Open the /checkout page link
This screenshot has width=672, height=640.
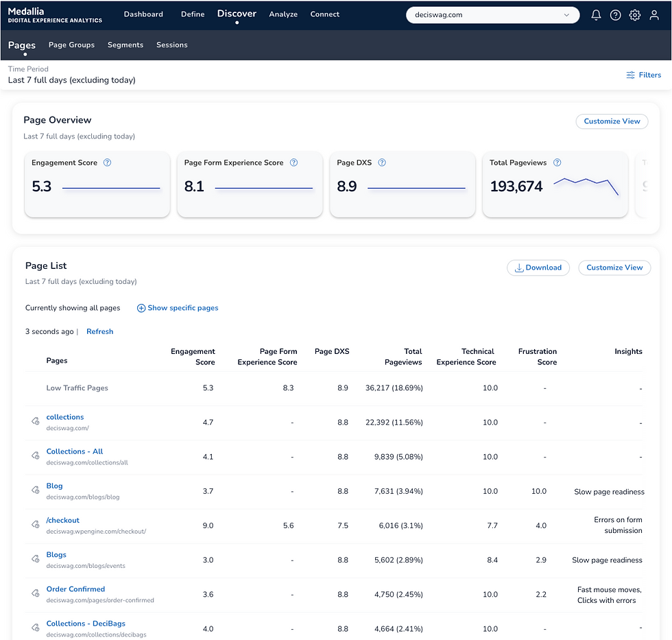(62, 520)
